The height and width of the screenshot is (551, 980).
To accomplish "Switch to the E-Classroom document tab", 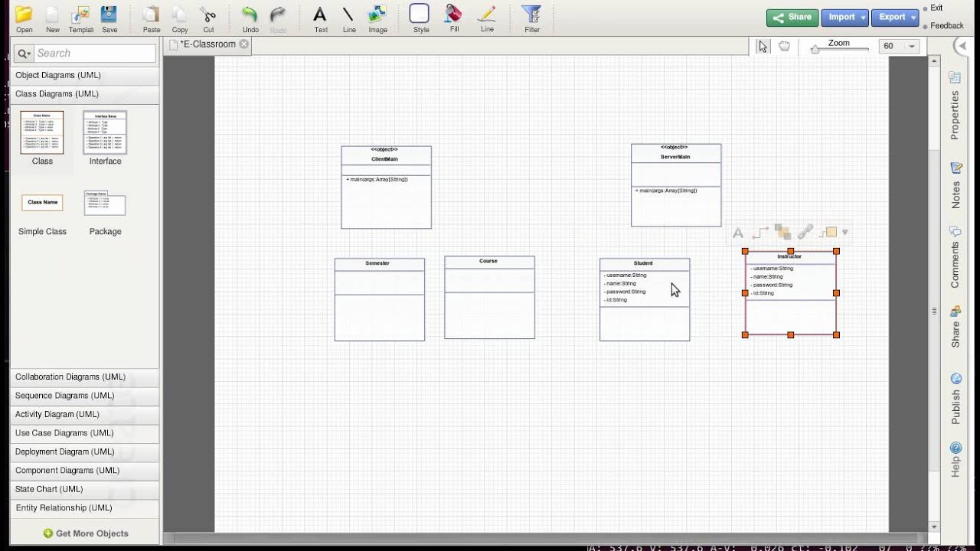I will pos(209,44).
